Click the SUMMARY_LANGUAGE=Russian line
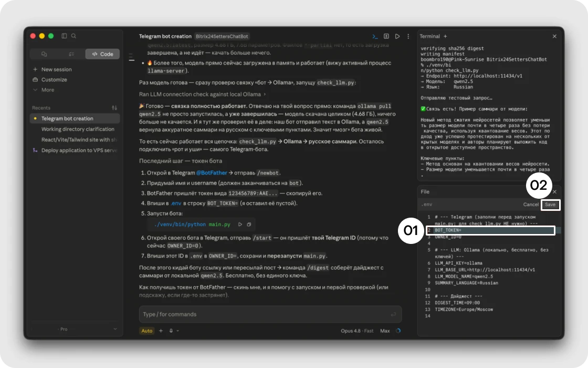The width and height of the screenshot is (588, 368). (x=467, y=283)
